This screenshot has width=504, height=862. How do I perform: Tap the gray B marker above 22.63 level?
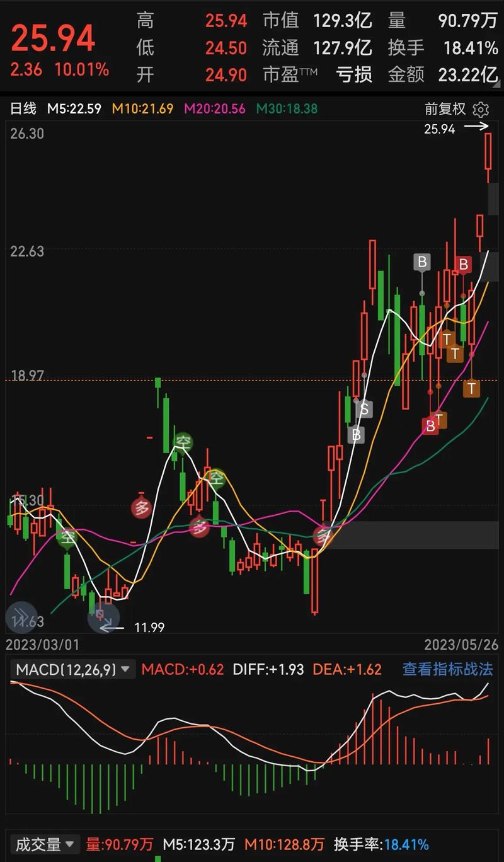(422, 261)
